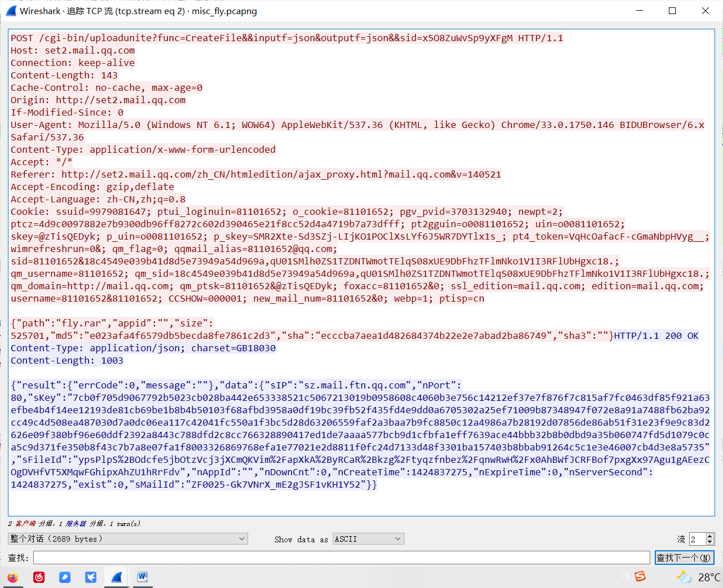
Task: Click the 'User-Agent: Mozilla/5.0' header line
Action: click(x=358, y=125)
